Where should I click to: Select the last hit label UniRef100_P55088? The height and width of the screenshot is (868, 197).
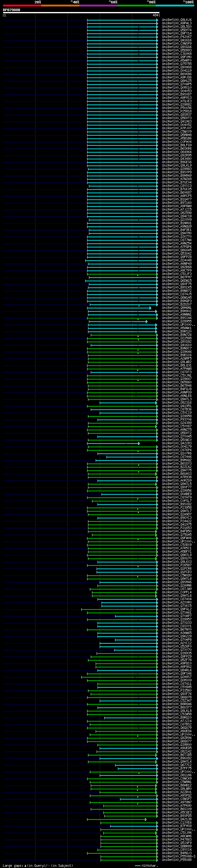click(x=177, y=860)
